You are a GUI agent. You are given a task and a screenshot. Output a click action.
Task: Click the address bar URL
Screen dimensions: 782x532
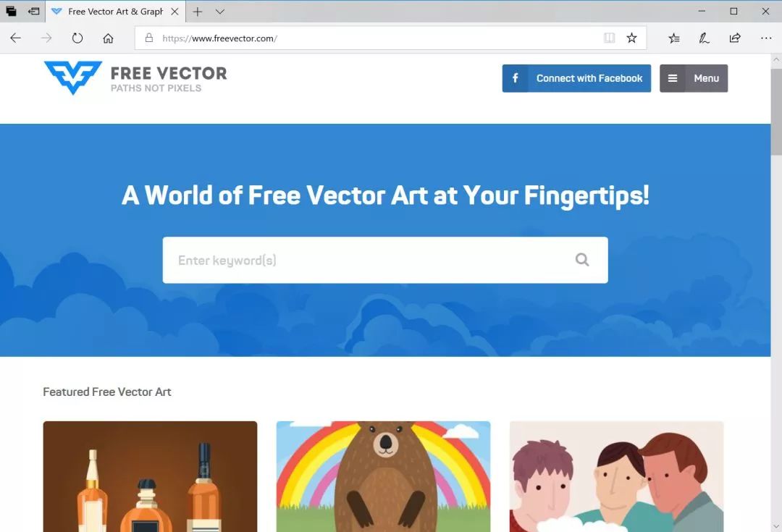coord(220,38)
